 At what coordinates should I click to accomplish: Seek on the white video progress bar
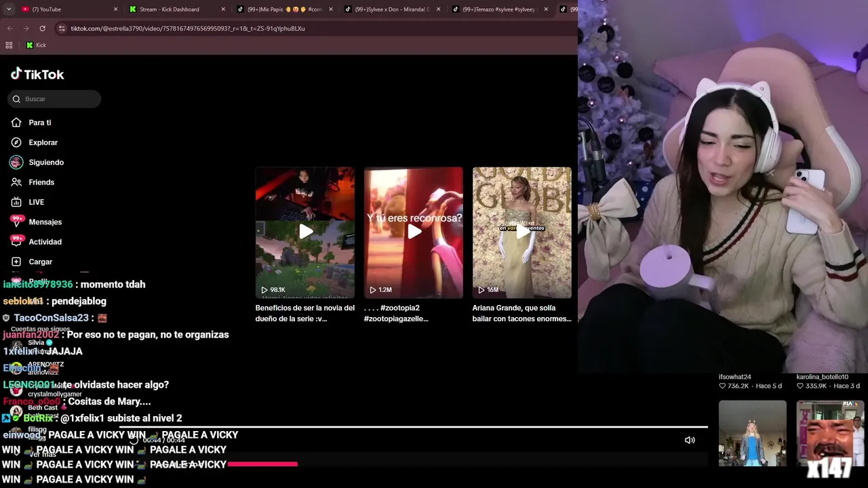414,427
